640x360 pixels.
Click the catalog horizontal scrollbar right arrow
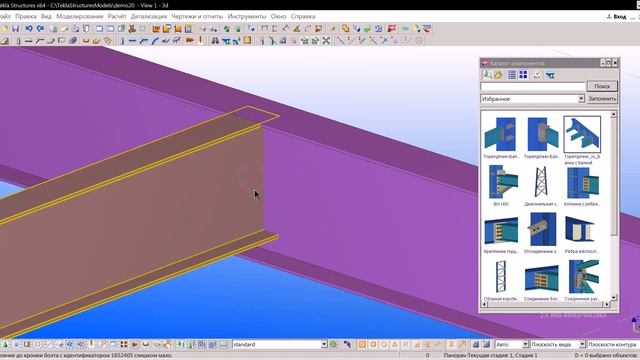click(607, 304)
